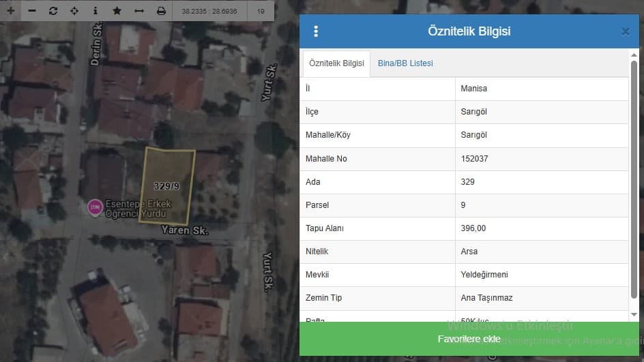The image size is (644, 362).
Task: Click the panel's vertical scrollbar thumb
Action: point(634,179)
